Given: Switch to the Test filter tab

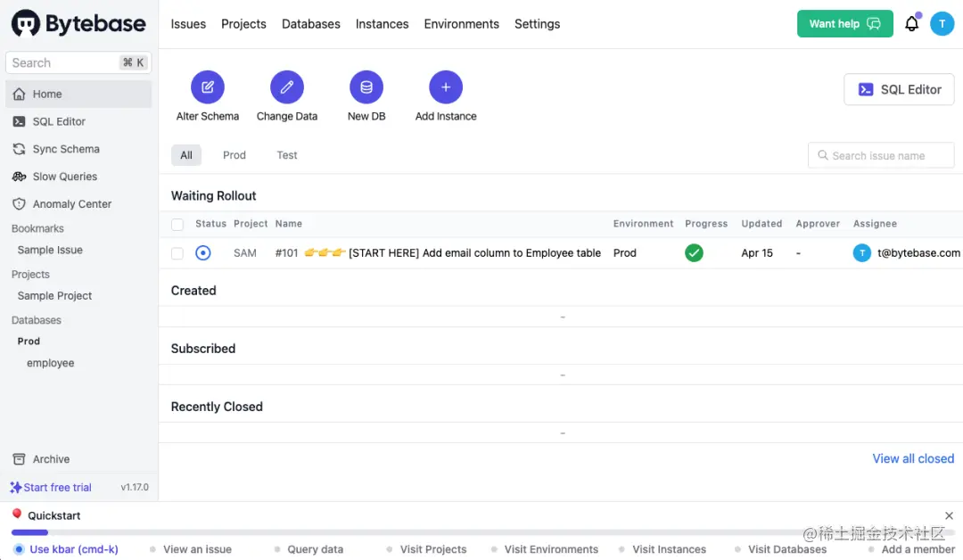Looking at the screenshot, I should (287, 155).
